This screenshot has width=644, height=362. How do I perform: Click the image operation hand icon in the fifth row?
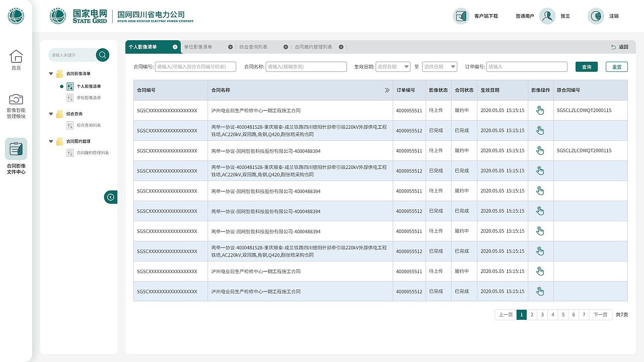pyautogui.click(x=540, y=191)
